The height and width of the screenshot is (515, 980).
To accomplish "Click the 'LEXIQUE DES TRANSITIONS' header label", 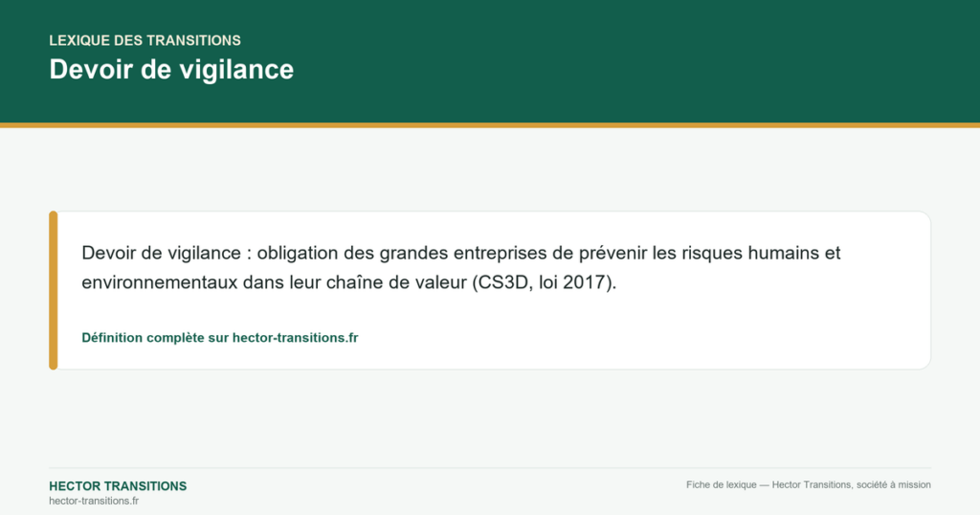I will click(145, 40).
